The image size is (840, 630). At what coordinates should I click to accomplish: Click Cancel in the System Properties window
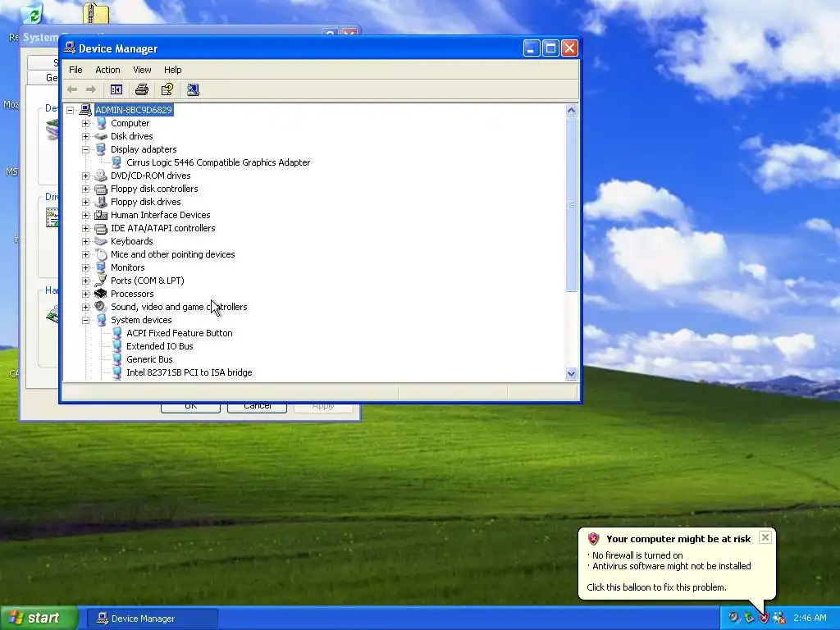(257, 407)
